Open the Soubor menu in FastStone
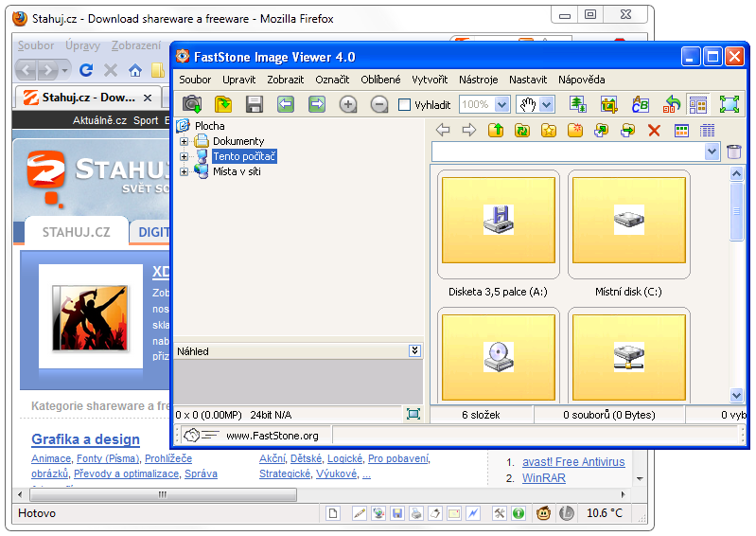Viewport: 756px width, 536px height. pos(195,80)
